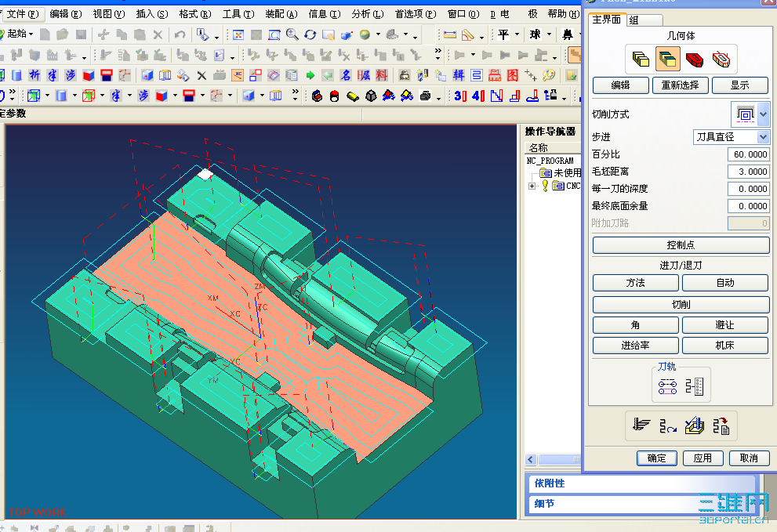Click the XC coordinate toolbar icon
The image size is (777, 532).
click(x=238, y=75)
